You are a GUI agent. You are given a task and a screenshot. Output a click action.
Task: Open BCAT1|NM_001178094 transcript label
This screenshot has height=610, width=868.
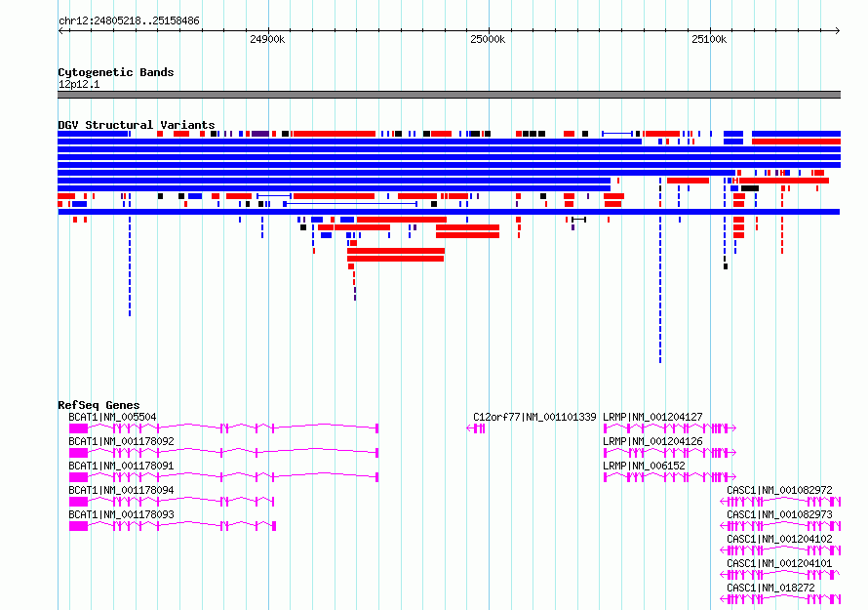(121, 490)
